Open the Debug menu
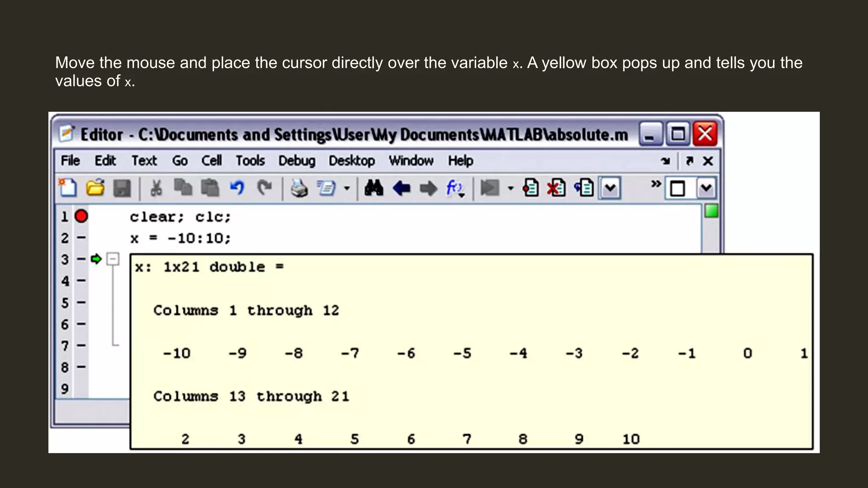The image size is (868, 488). (x=297, y=161)
